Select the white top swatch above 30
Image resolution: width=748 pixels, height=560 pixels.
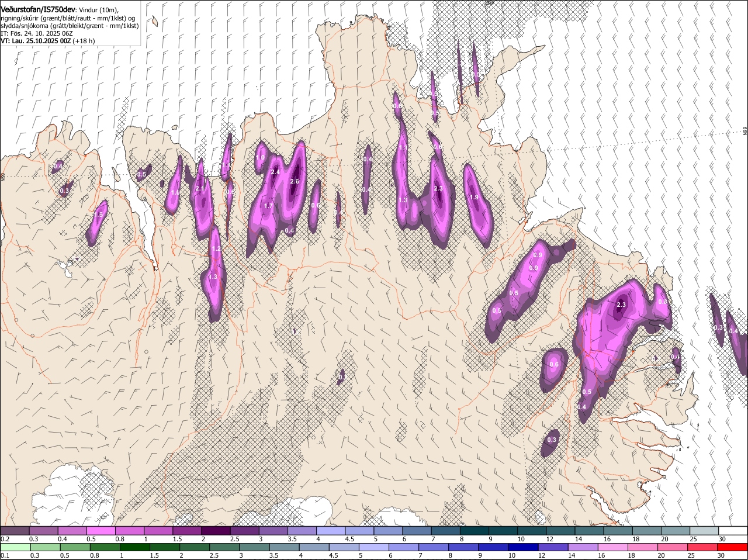tap(733, 530)
